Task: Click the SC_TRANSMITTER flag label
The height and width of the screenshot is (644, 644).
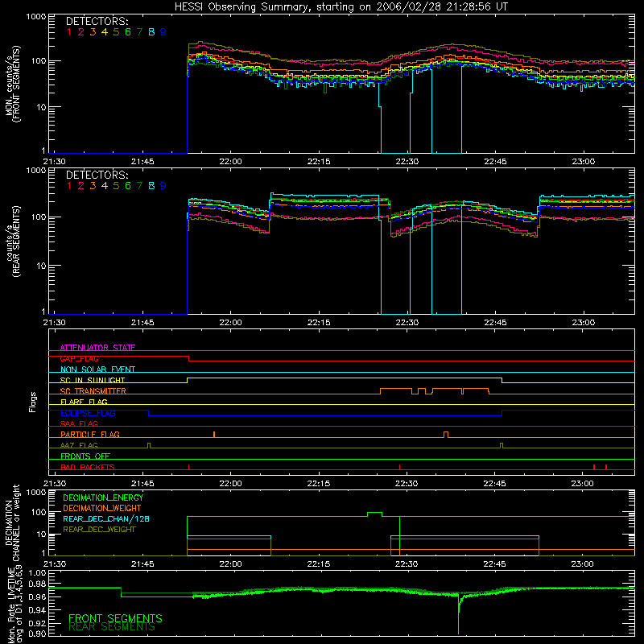Action: point(93,391)
